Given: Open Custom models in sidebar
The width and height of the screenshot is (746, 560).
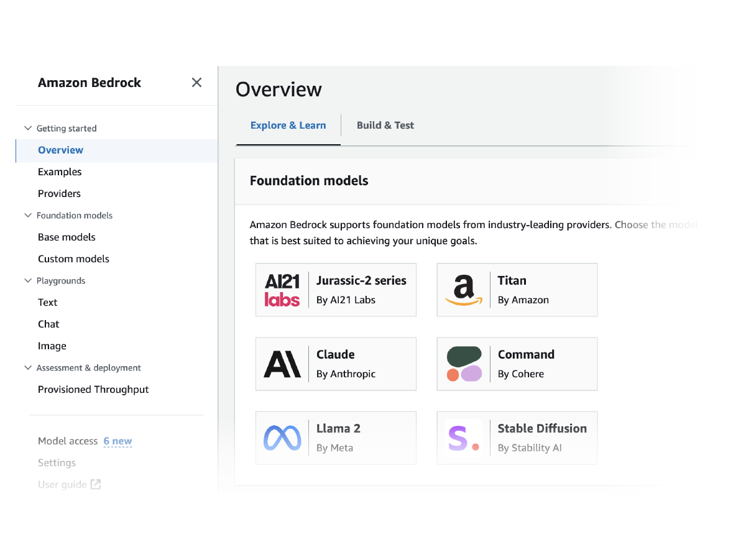Looking at the screenshot, I should coord(73,259).
